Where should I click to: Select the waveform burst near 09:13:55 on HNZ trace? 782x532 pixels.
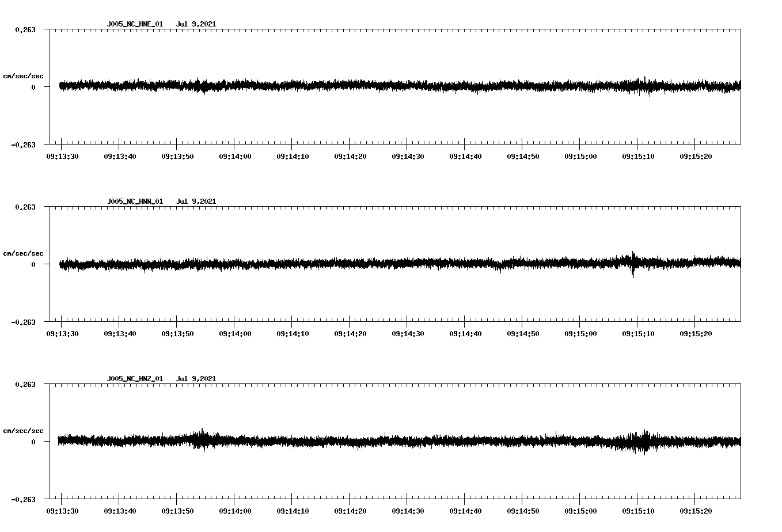203,440
